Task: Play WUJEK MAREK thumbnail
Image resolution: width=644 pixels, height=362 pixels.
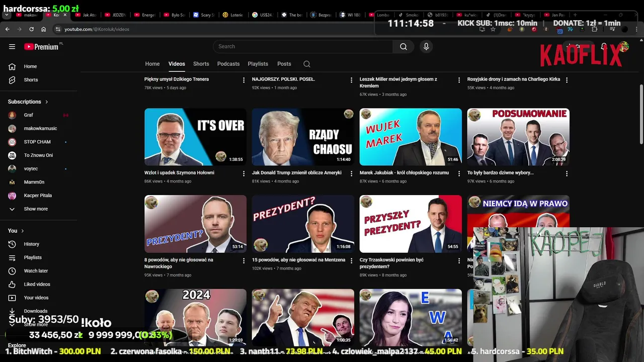Action: [x=411, y=137]
